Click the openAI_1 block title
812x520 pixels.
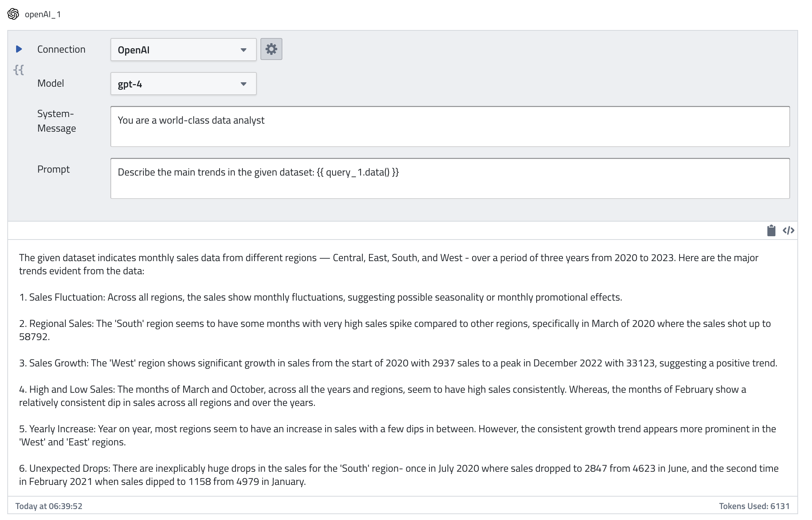(43, 14)
